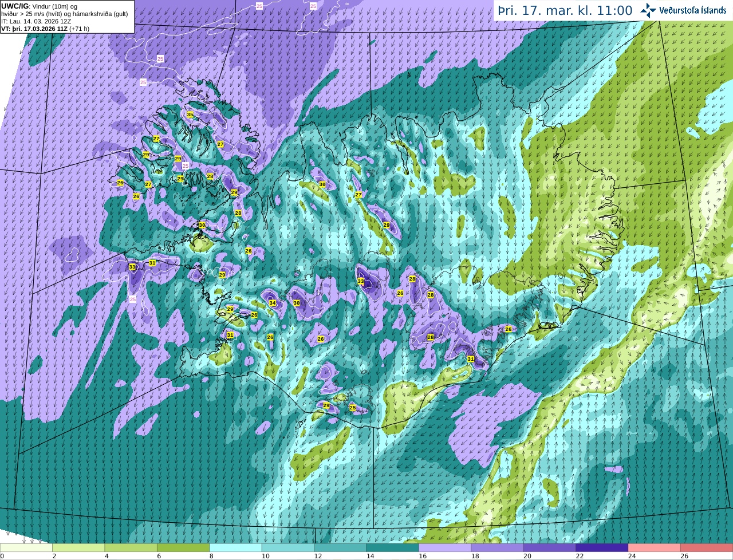The image size is (733, 560).
Task: Select the 8–10 m/s pale cyan swatch
Action: coord(235,547)
